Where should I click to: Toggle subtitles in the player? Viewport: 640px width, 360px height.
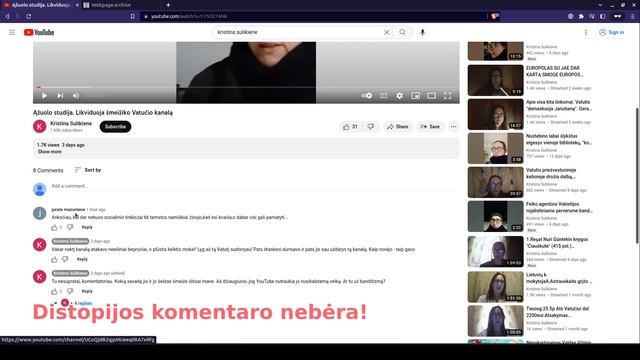(384, 96)
